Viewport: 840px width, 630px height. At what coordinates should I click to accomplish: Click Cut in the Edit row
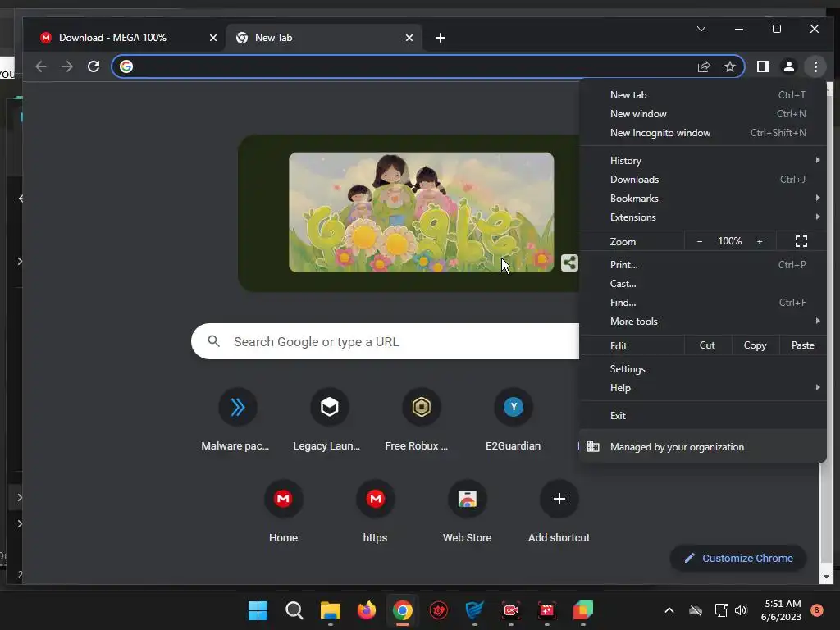click(x=707, y=345)
